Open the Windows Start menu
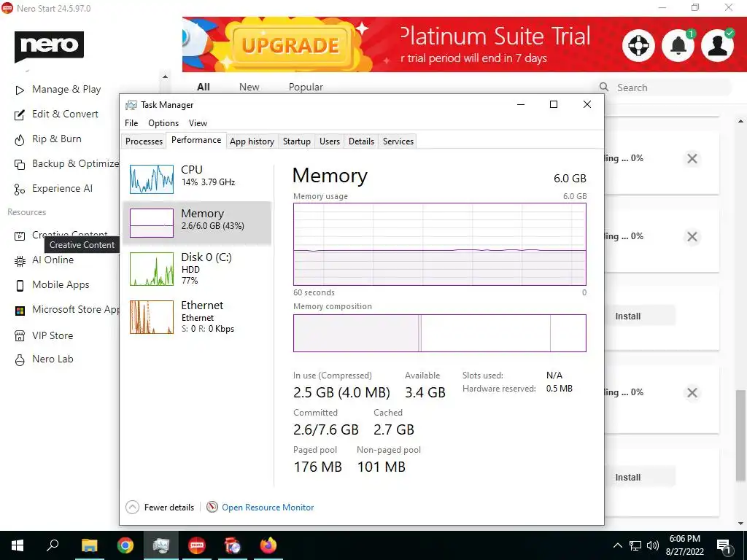This screenshot has width=747, height=560. (x=18, y=545)
